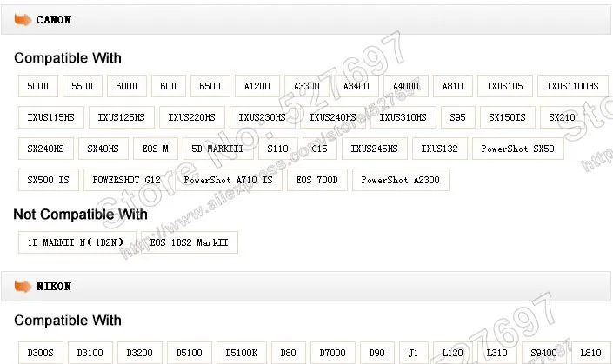The image size is (613, 364).
Task: Select the D7000 tag
Action: tap(333, 353)
